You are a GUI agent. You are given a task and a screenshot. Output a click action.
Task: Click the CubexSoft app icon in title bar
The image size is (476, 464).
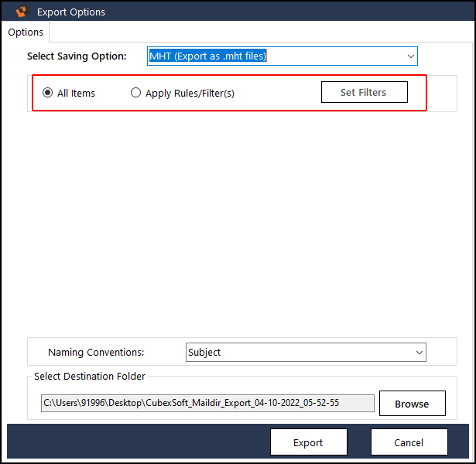tap(21, 12)
